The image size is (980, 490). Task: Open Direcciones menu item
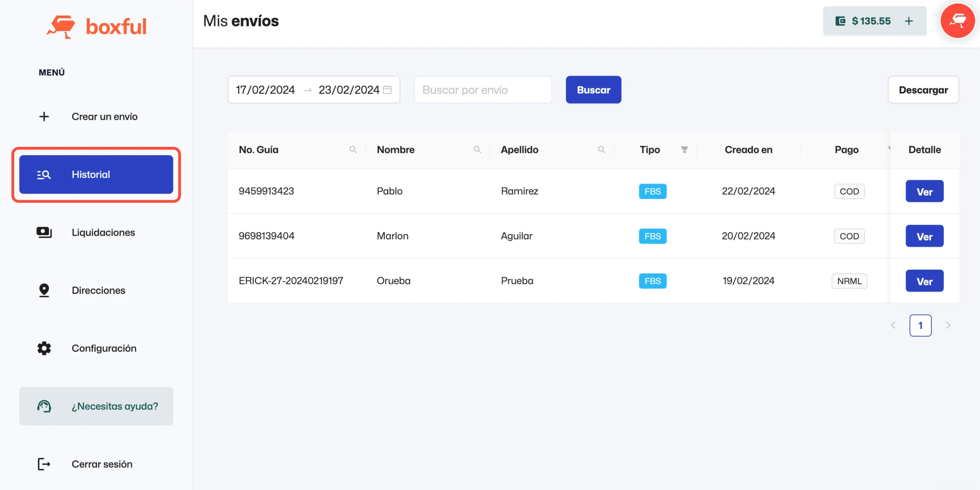tap(98, 290)
